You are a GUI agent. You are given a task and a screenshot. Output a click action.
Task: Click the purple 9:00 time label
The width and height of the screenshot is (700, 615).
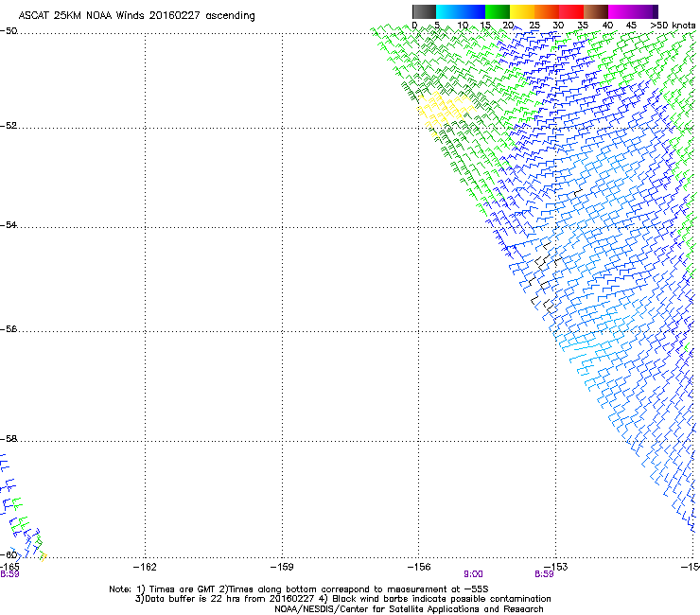pyautogui.click(x=473, y=574)
